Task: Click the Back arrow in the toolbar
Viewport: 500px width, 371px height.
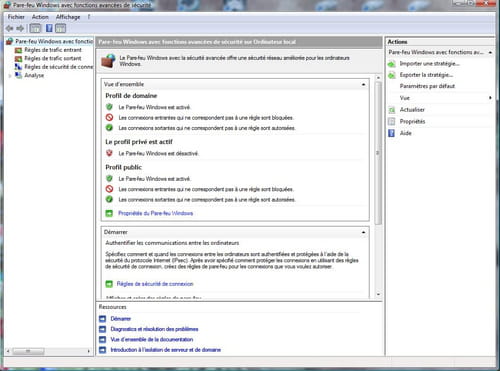Action: click(x=9, y=29)
